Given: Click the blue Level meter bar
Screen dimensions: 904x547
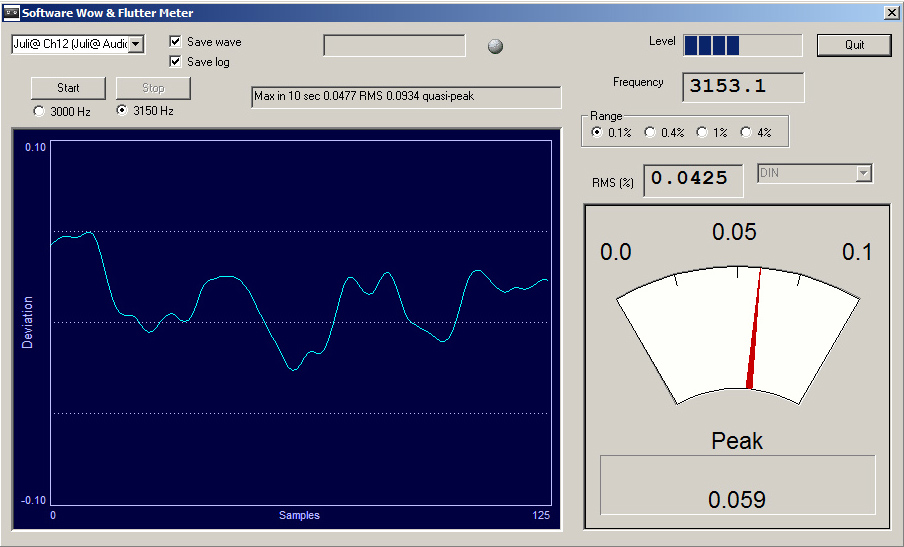Looking at the screenshot, I should click(712, 45).
